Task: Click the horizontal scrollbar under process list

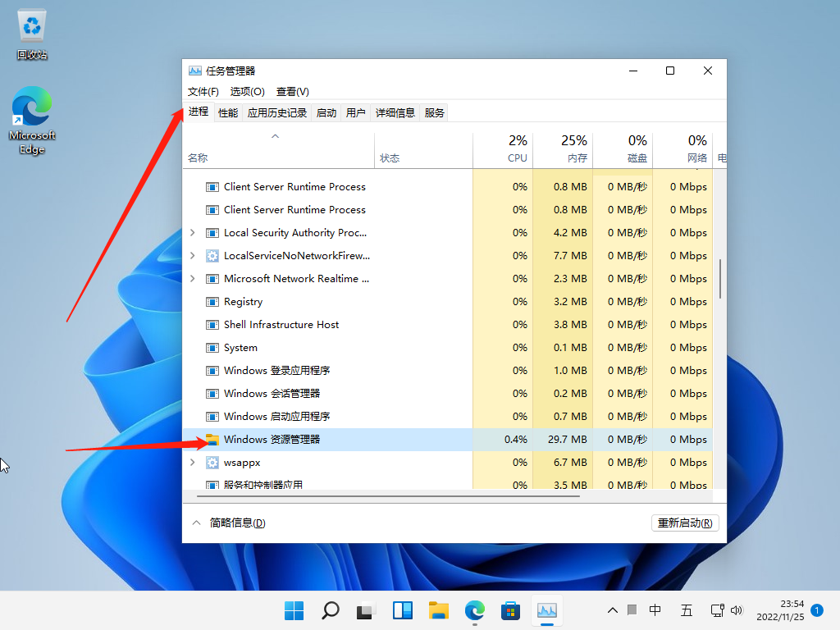Action: [388, 496]
